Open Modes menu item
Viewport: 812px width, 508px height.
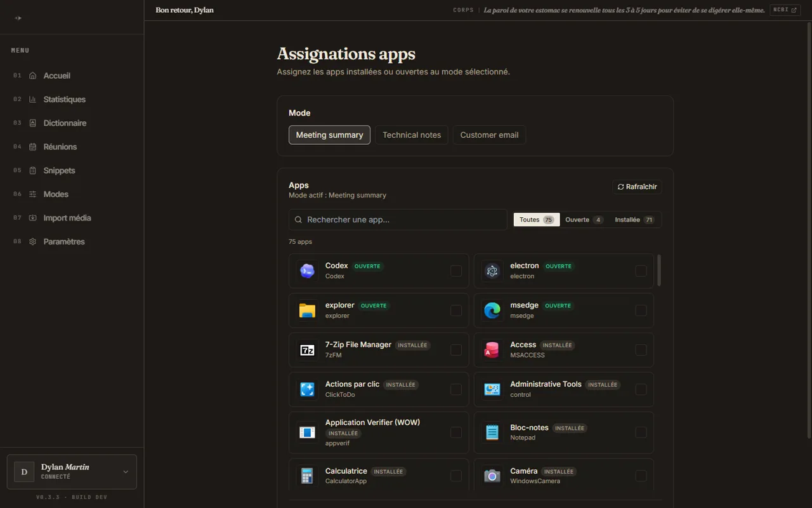pos(72,194)
